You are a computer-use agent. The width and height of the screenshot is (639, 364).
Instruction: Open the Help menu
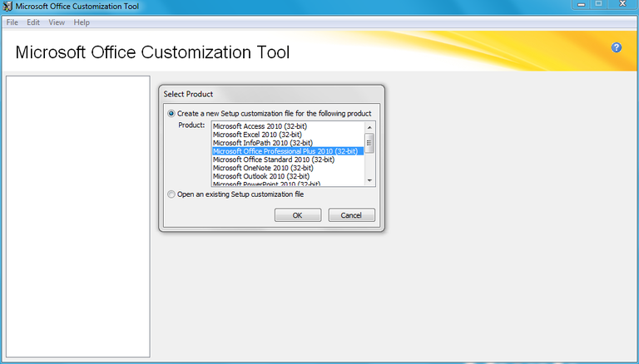pyautogui.click(x=82, y=22)
